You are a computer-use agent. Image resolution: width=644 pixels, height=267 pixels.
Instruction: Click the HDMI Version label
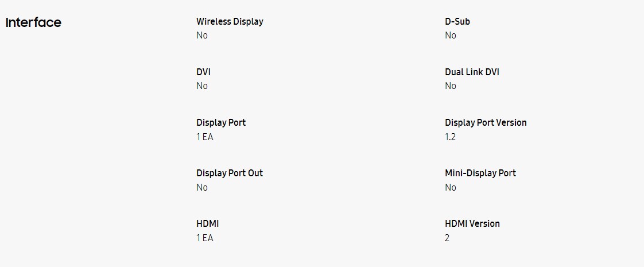(x=472, y=223)
